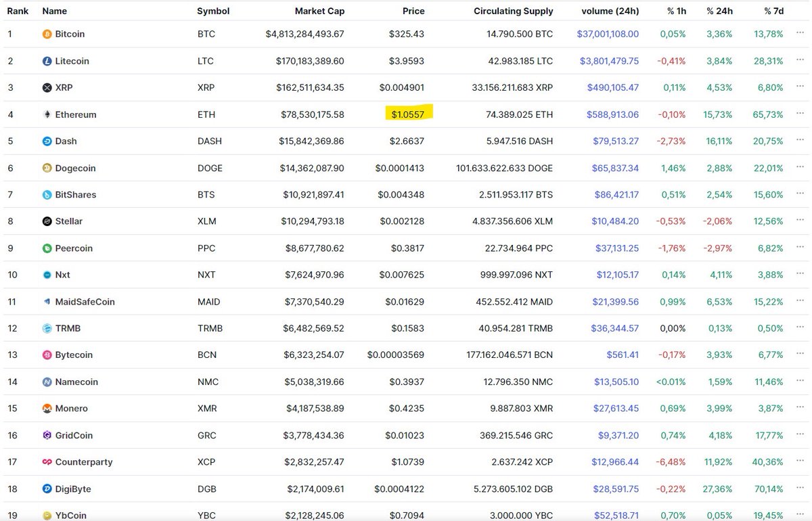Click Bytecoin price $0.00003569

[396, 355]
